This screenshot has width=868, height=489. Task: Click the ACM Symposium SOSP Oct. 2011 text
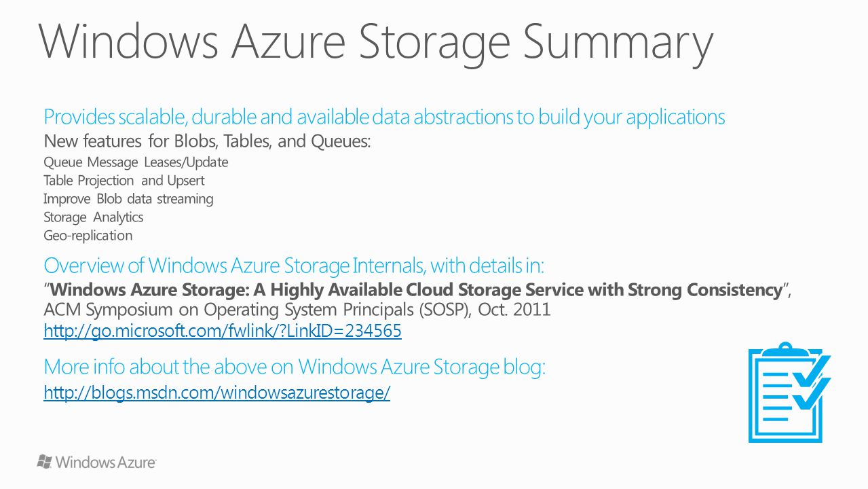click(x=297, y=310)
